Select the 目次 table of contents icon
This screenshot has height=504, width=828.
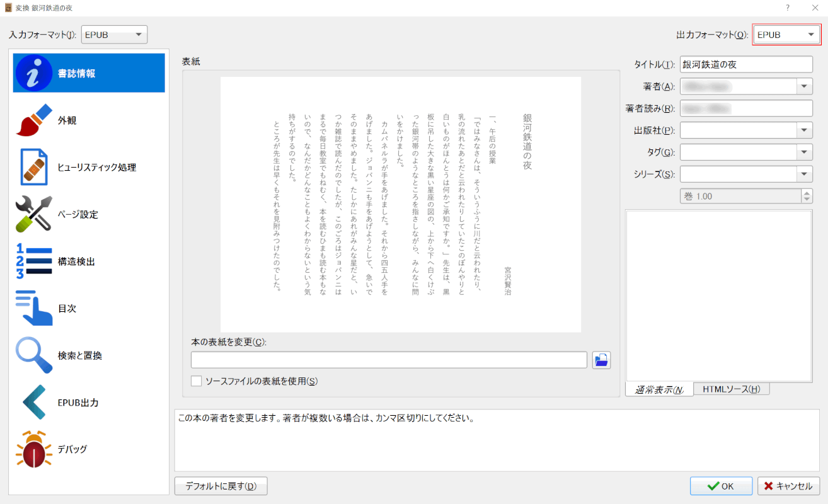coord(34,309)
